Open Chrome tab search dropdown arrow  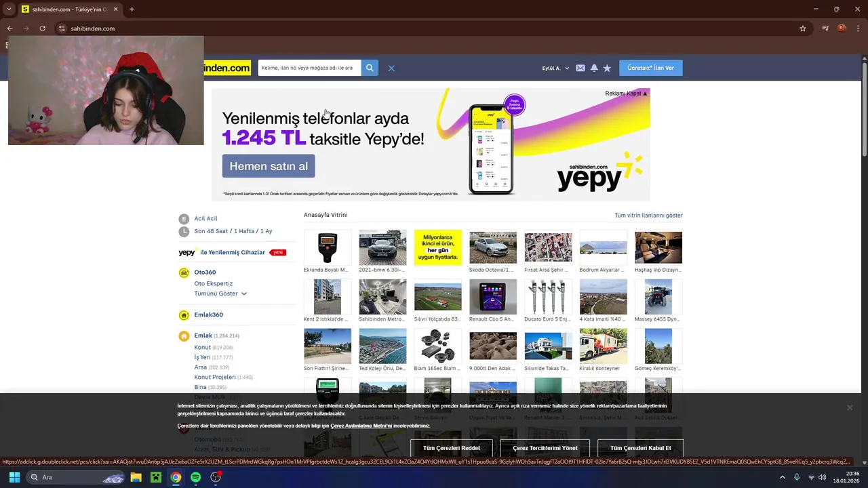(9, 9)
